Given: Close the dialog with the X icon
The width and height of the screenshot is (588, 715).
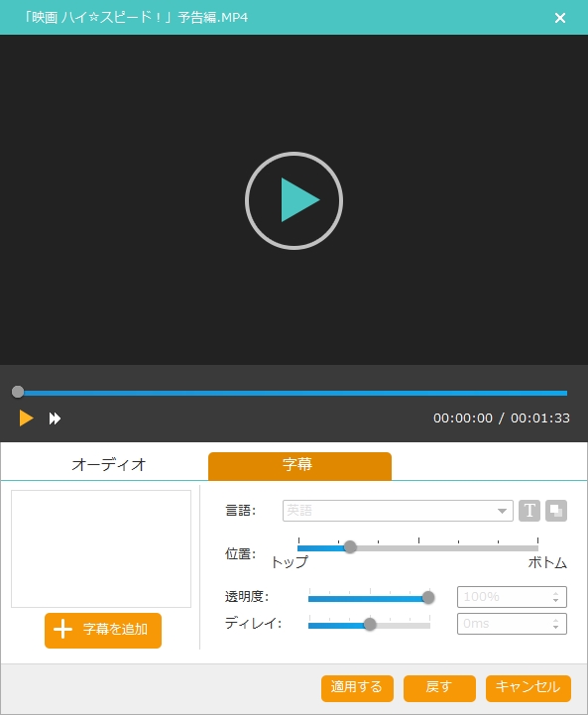Looking at the screenshot, I should 559,18.
